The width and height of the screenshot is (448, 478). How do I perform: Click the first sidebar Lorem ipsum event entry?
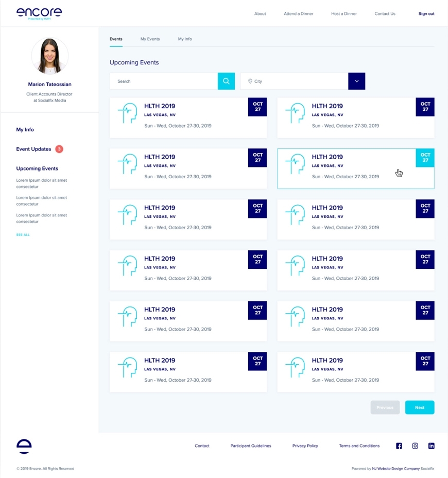[x=41, y=183]
